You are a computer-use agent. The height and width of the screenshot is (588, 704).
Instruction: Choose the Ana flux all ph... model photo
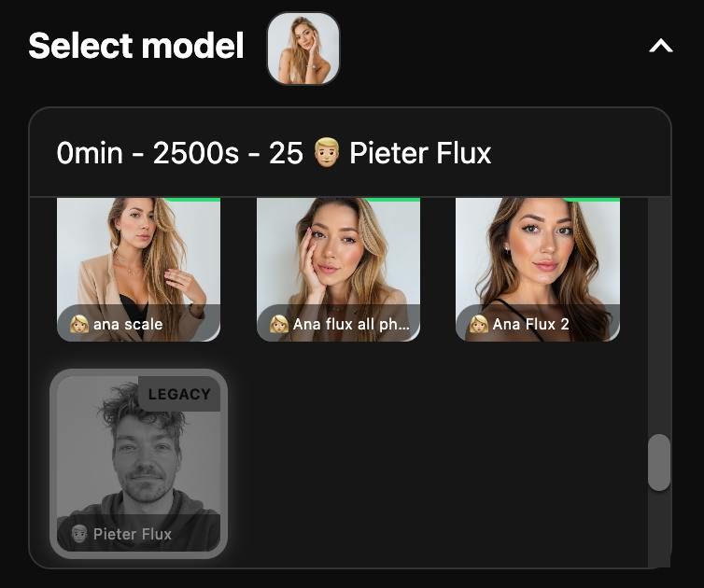coord(339,270)
